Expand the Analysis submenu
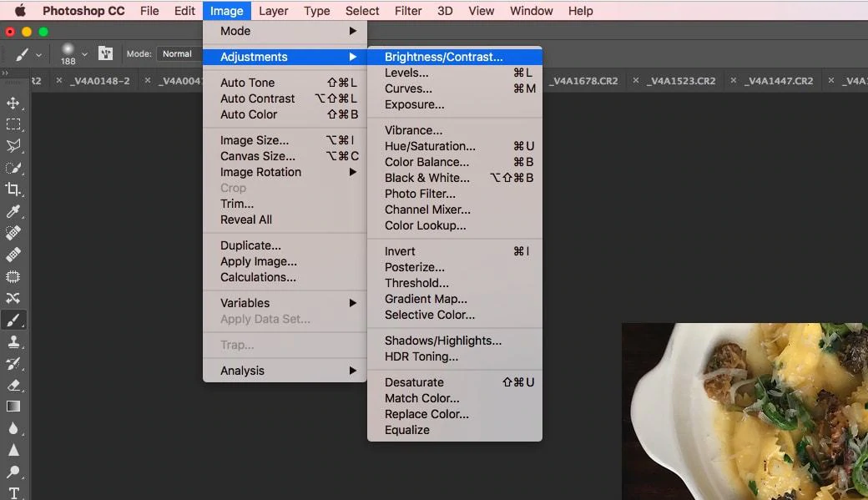This screenshot has height=500, width=868. 285,371
